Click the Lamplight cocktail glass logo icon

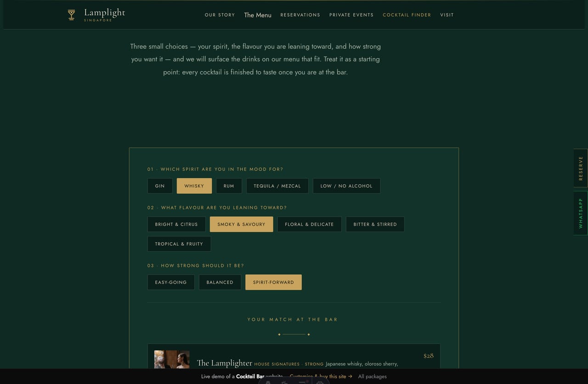(71, 15)
